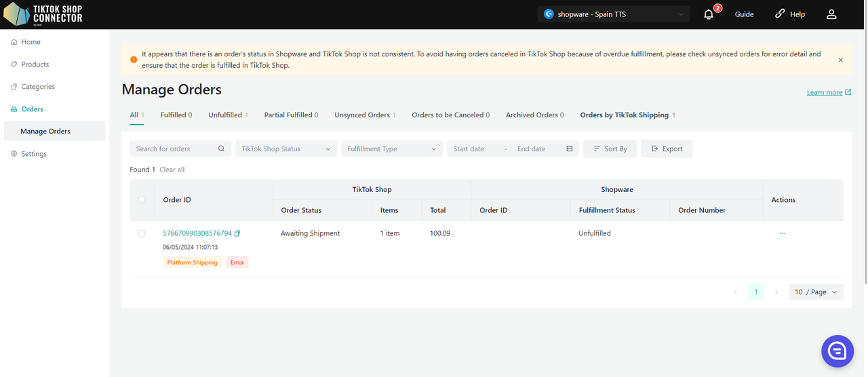Viewport: 868px width, 377px height.
Task: Switch to the Unsynced Orders tab
Action: [362, 115]
